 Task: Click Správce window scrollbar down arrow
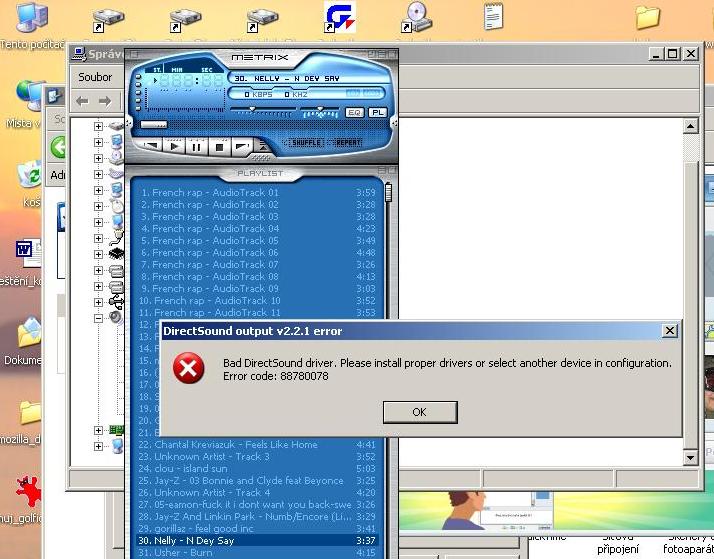click(x=690, y=457)
